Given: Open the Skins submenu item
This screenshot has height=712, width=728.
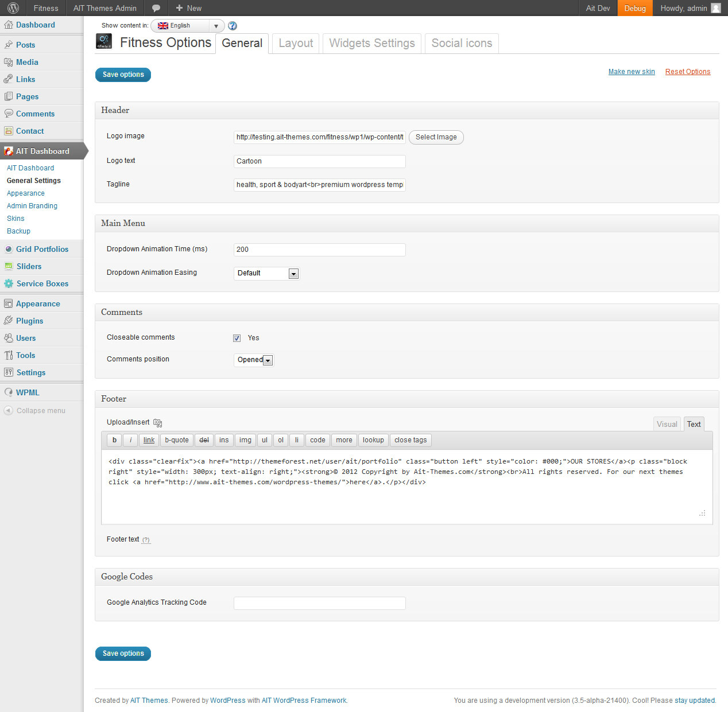Looking at the screenshot, I should (x=16, y=219).
